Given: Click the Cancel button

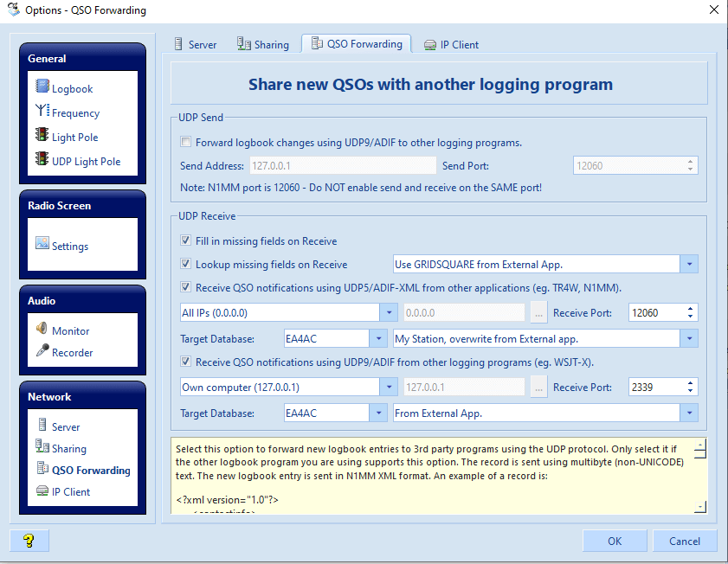Looking at the screenshot, I should (684, 541).
